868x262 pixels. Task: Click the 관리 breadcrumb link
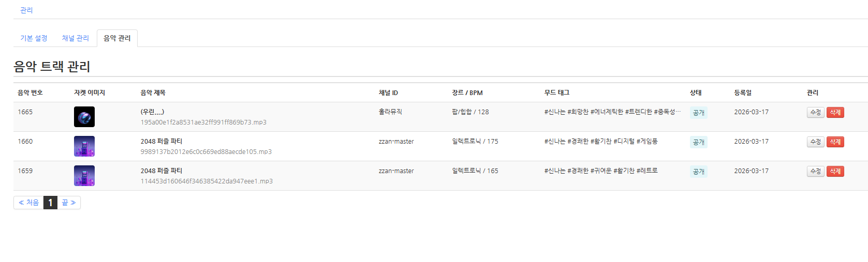coord(26,10)
